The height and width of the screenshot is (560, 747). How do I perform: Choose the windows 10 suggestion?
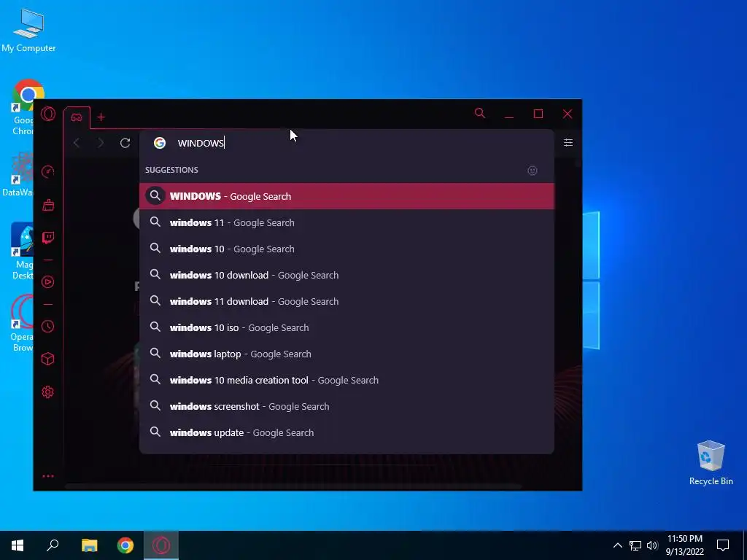[347, 249]
